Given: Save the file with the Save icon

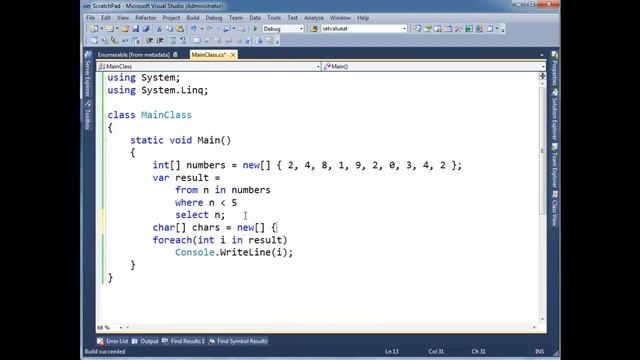Looking at the screenshot, I should pos(136,29).
